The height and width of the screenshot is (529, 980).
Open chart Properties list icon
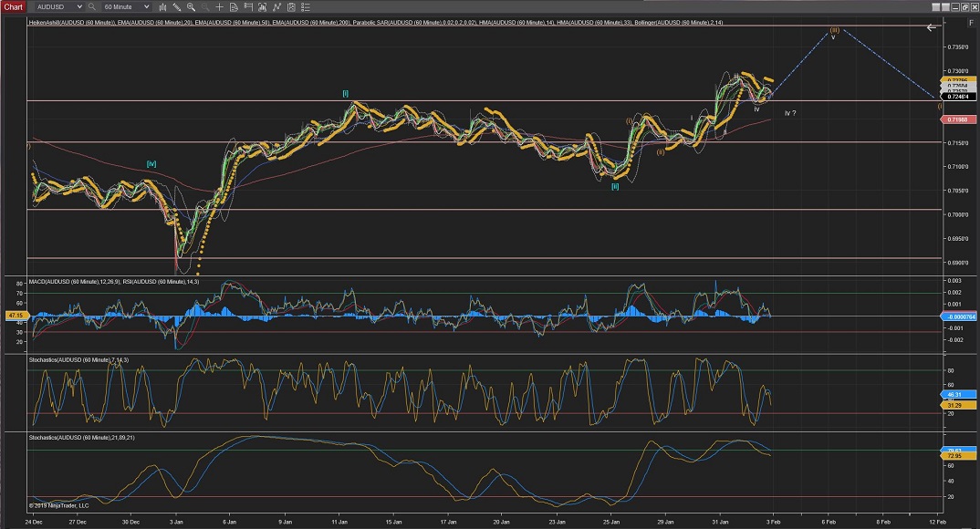pos(306,7)
